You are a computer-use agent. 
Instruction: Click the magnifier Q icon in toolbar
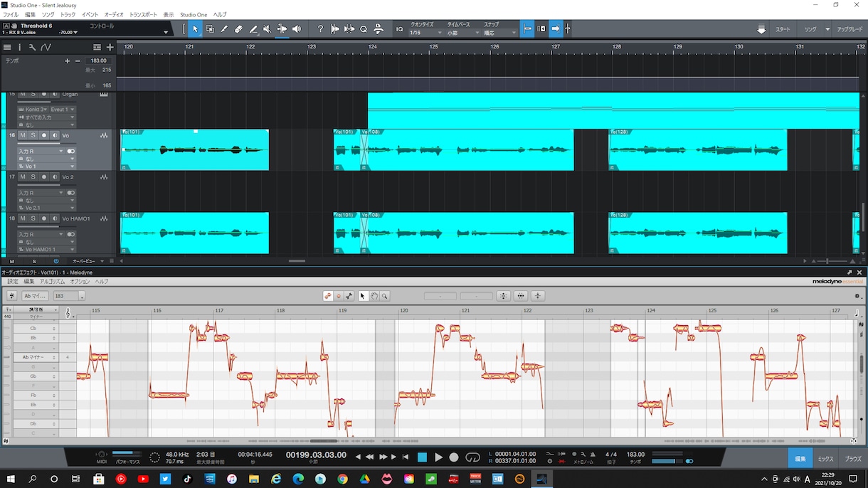[364, 29]
